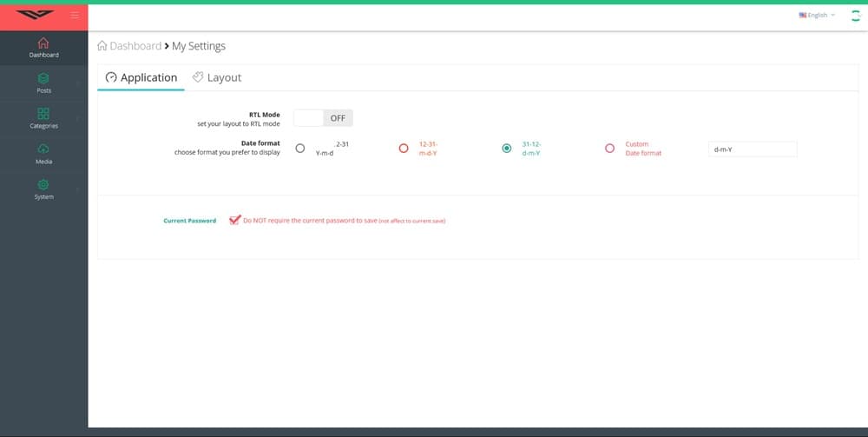Click the logo in the red header
This screenshot has height=437, width=868.
[x=35, y=15]
